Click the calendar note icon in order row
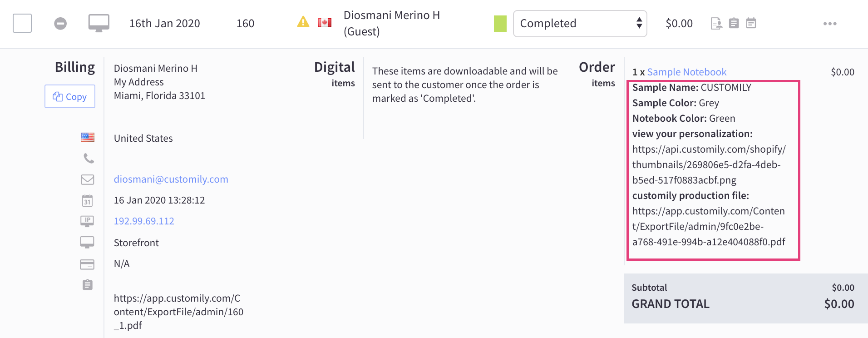The height and width of the screenshot is (338, 868). pos(751,23)
